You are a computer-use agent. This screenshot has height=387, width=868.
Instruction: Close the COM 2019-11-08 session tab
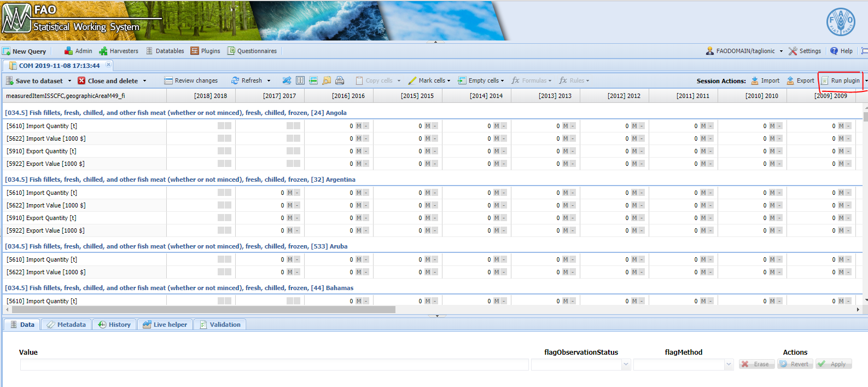coord(108,65)
